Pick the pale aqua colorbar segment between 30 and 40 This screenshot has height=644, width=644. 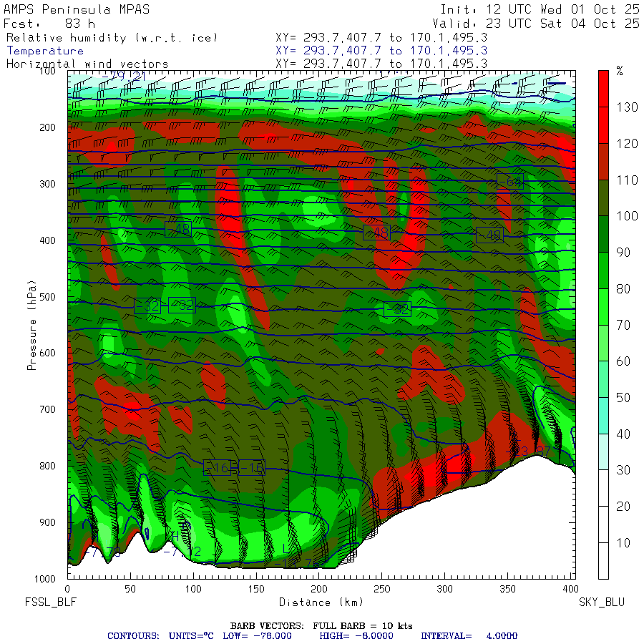pos(603,452)
